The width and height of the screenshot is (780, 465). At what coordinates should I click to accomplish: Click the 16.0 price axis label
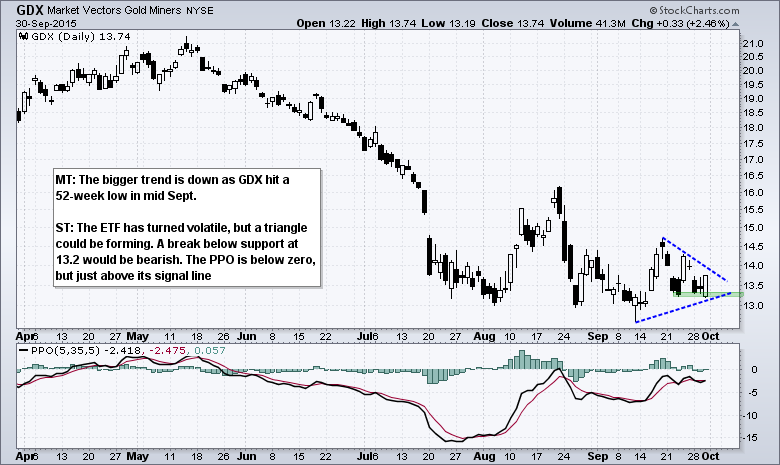(753, 193)
